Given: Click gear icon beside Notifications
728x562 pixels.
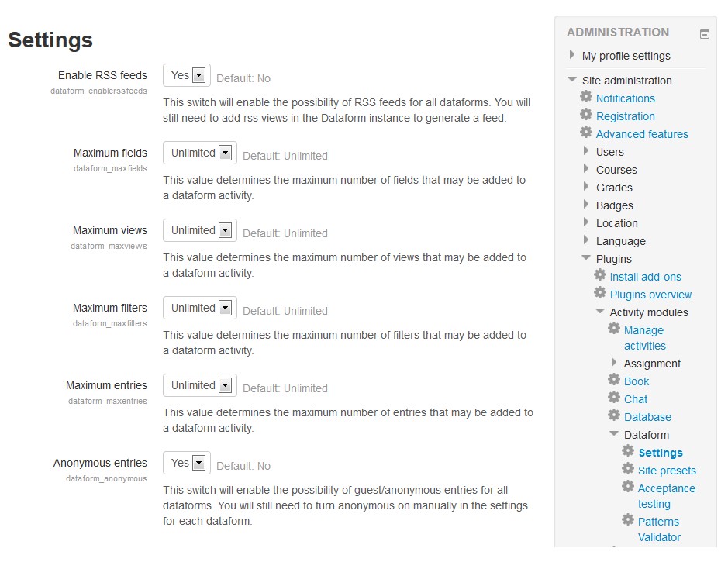Looking at the screenshot, I should tap(586, 97).
